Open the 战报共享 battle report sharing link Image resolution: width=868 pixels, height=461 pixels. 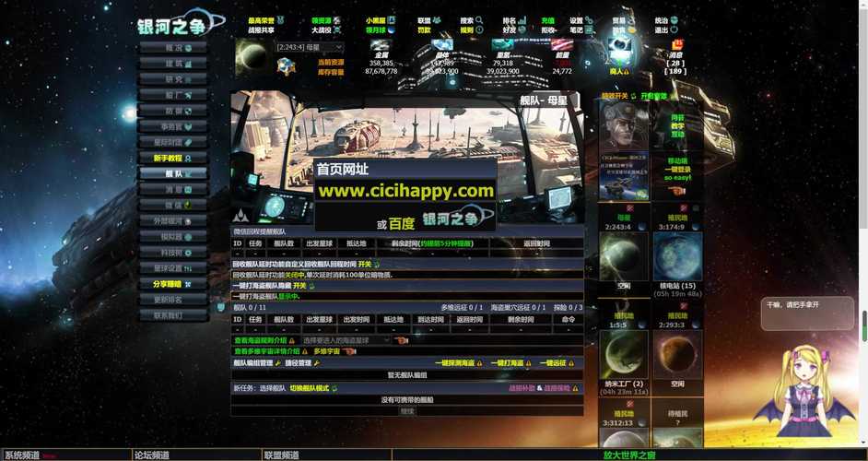[x=262, y=30]
